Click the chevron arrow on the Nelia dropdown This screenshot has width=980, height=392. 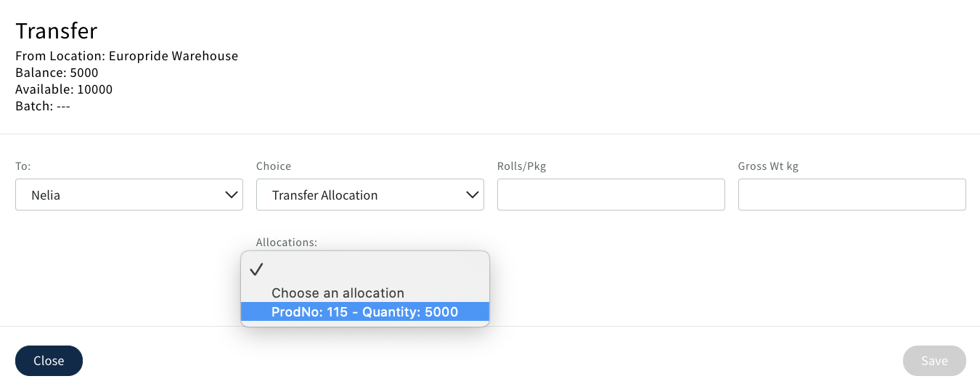[232, 195]
